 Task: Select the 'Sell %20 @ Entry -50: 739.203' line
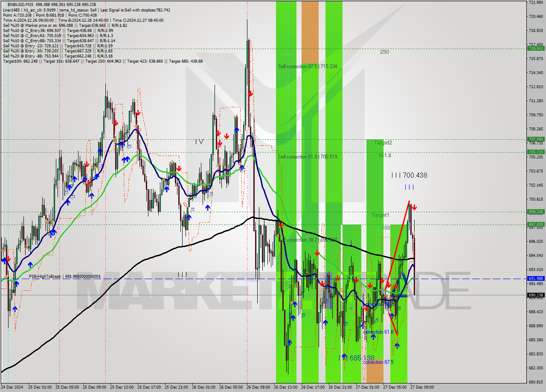tap(58, 51)
